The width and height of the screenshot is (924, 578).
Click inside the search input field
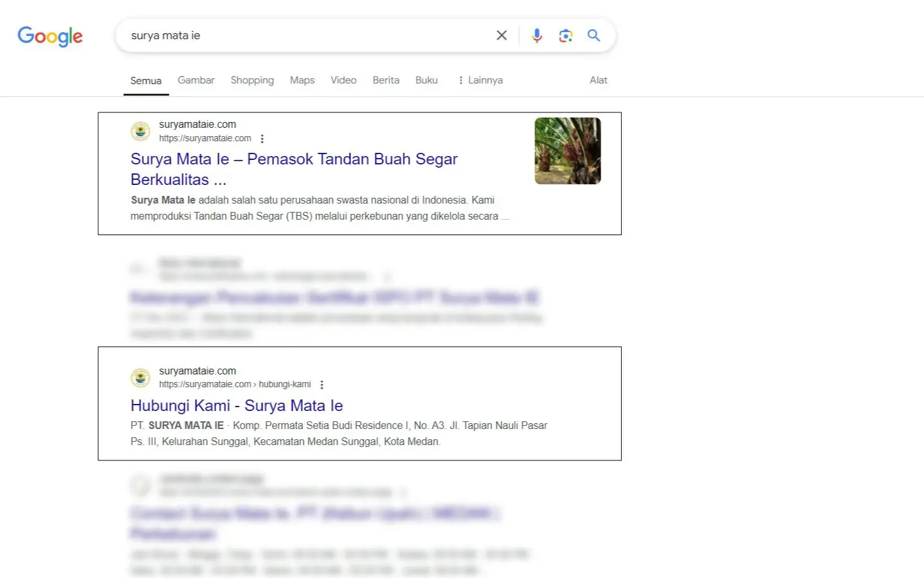coord(308,35)
